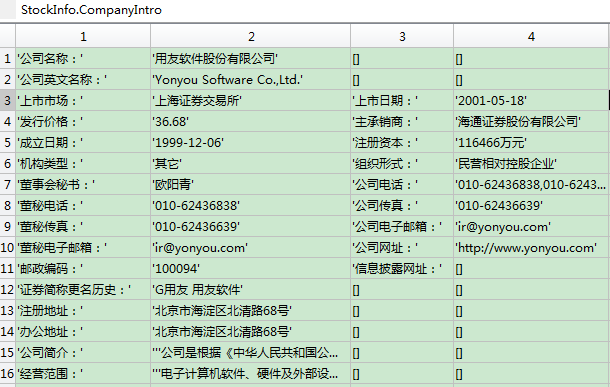The height and width of the screenshot is (387, 610).
Task: Click the '董秘电话：' cell
Action: tap(83, 206)
